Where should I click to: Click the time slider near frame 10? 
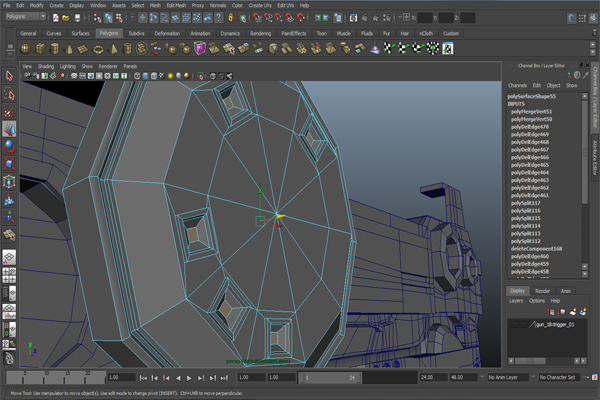coord(46,376)
